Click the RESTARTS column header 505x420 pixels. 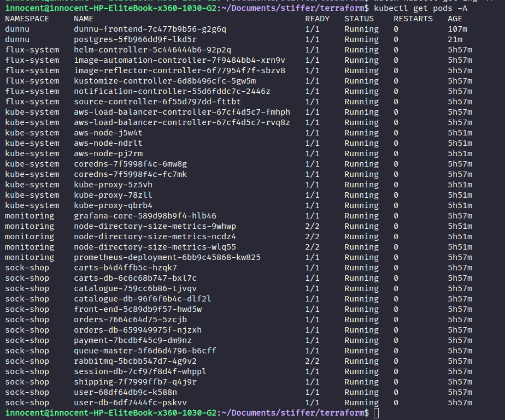[413, 19]
